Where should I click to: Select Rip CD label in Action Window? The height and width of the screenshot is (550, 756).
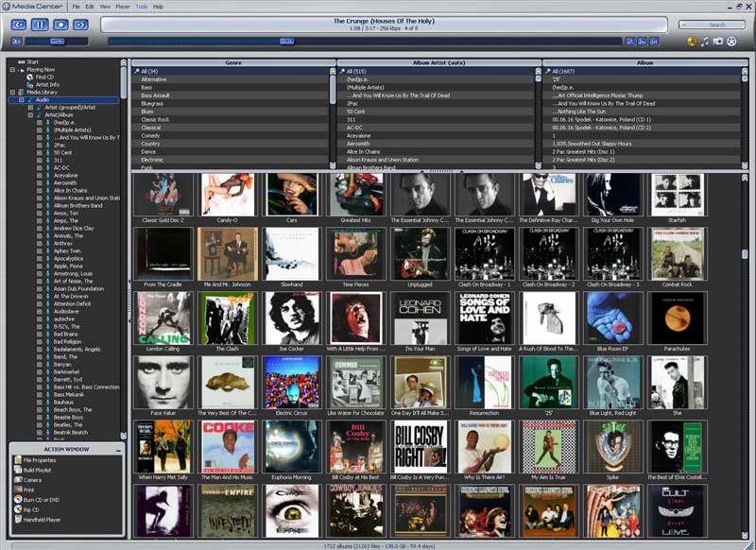pyautogui.click(x=31, y=509)
